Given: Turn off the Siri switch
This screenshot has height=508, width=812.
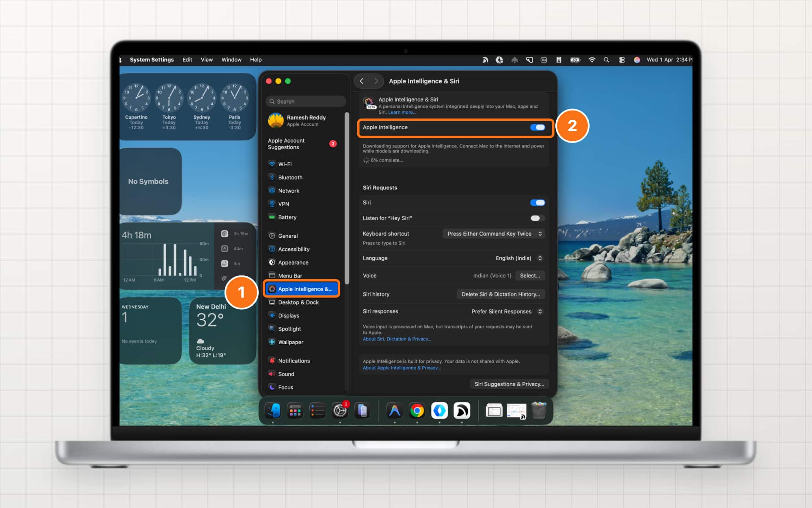Looking at the screenshot, I should click(538, 203).
